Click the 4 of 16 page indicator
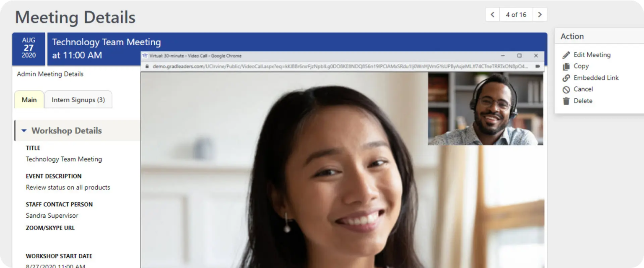644x268 pixels. 516,14
